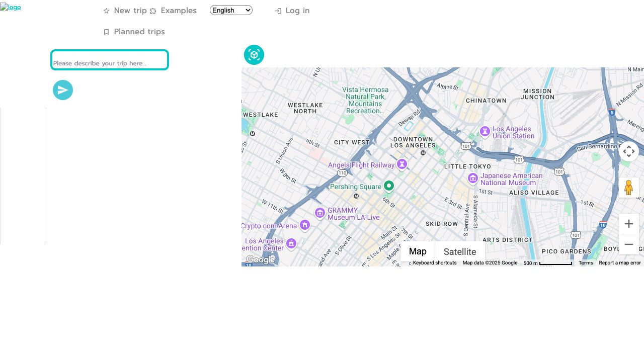Click the send trip description button
The width and height of the screenshot is (644, 362).
point(63,90)
